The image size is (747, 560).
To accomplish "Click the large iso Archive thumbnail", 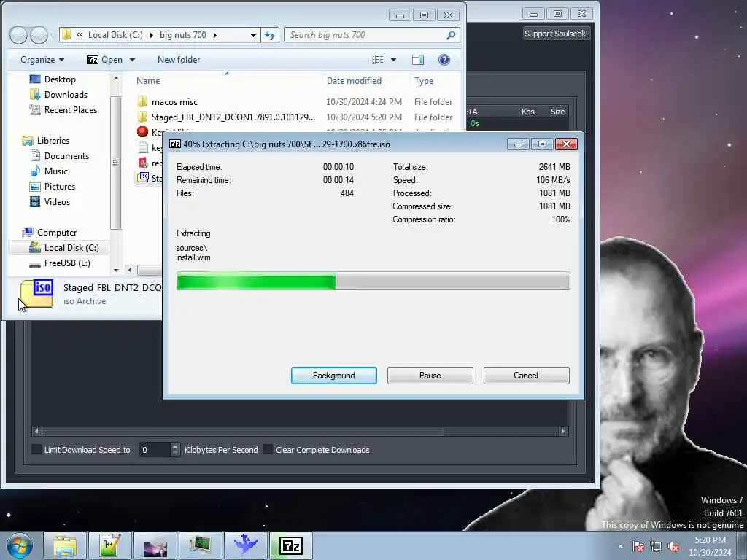I will click(x=37, y=293).
